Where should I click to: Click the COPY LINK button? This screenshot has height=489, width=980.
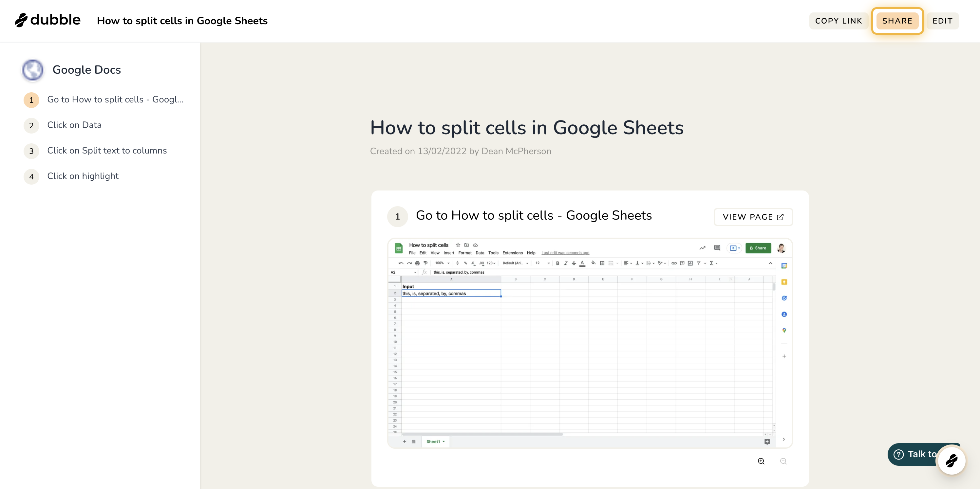pos(839,21)
